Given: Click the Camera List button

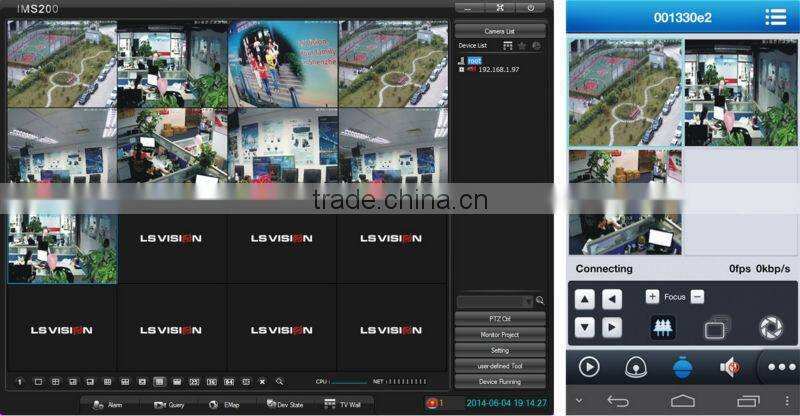Looking at the screenshot, I should tap(499, 31).
